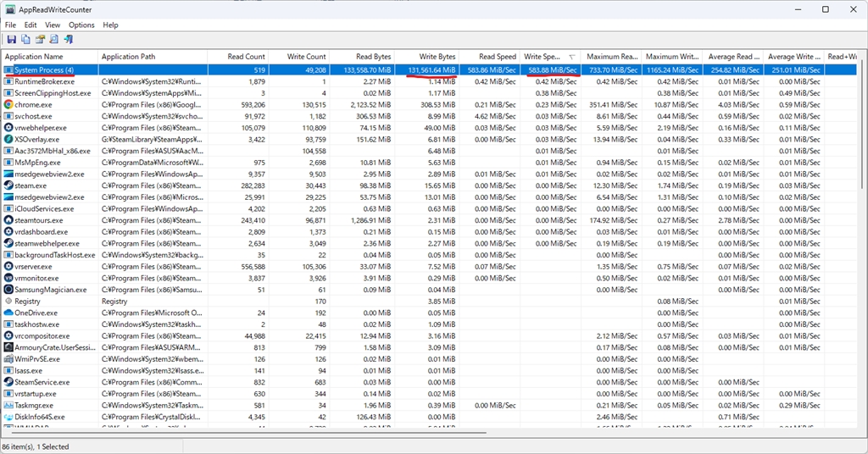The width and height of the screenshot is (868, 454).
Task: Open the Properties toolbar icon
Action: click(x=40, y=40)
